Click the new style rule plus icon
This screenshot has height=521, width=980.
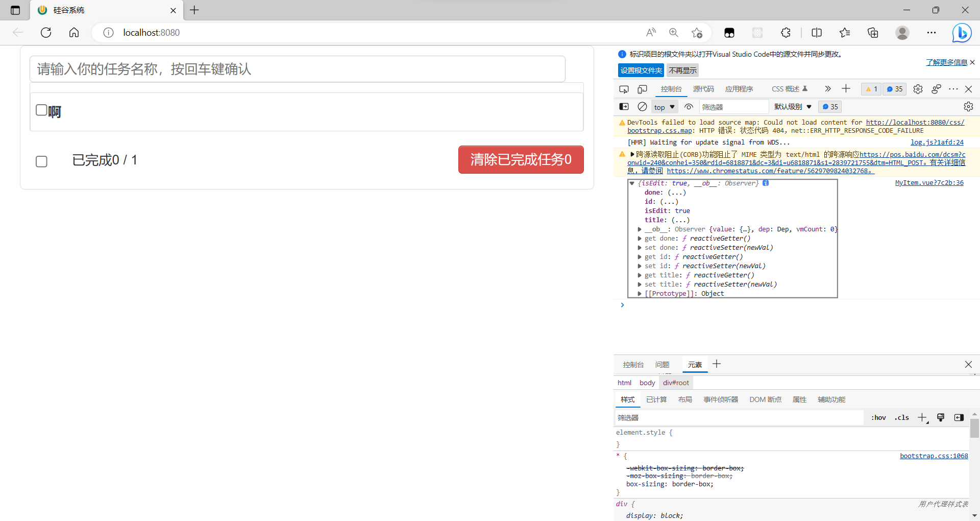pyautogui.click(x=922, y=417)
